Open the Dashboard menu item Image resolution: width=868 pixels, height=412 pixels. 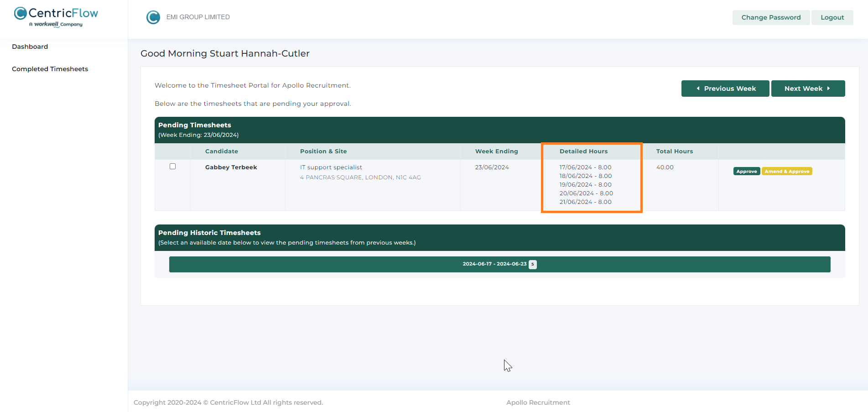tap(30, 47)
